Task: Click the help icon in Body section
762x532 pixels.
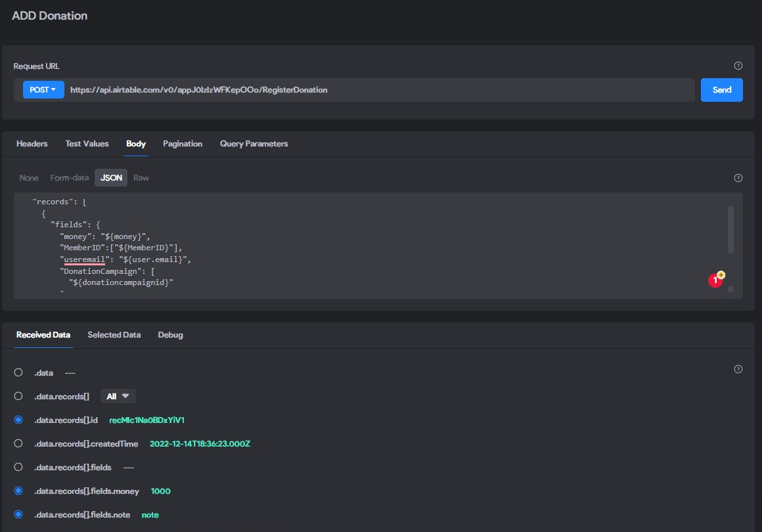Action: tap(738, 178)
